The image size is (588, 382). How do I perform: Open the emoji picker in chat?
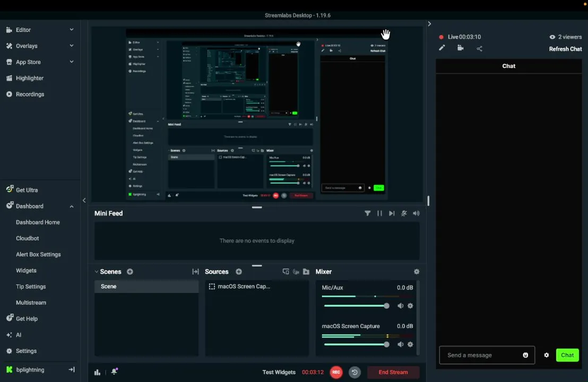tap(525, 355)
